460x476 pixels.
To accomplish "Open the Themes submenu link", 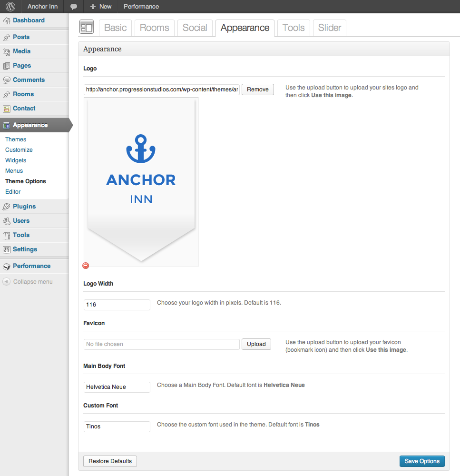I will tap(16, 139).
